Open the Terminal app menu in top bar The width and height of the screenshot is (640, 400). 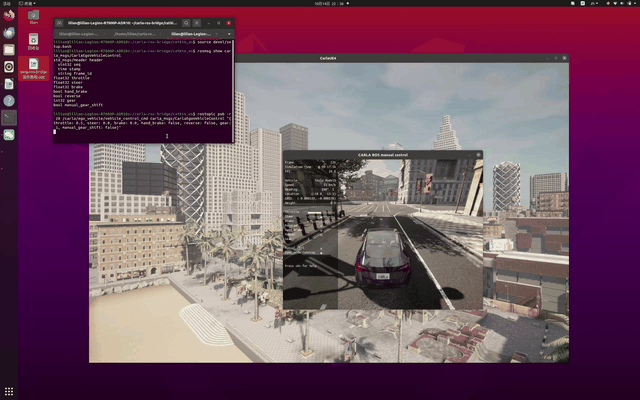pyautogui.click(x=27, y=3)
